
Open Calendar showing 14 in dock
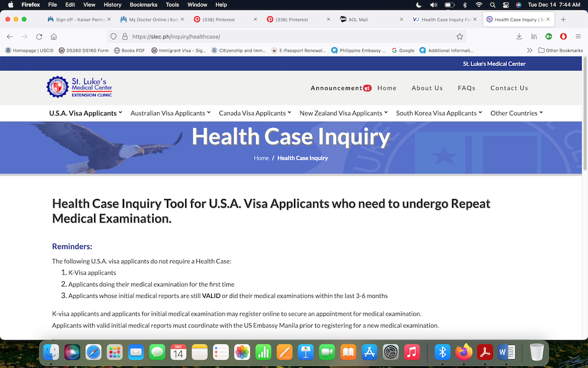[178, 352]
